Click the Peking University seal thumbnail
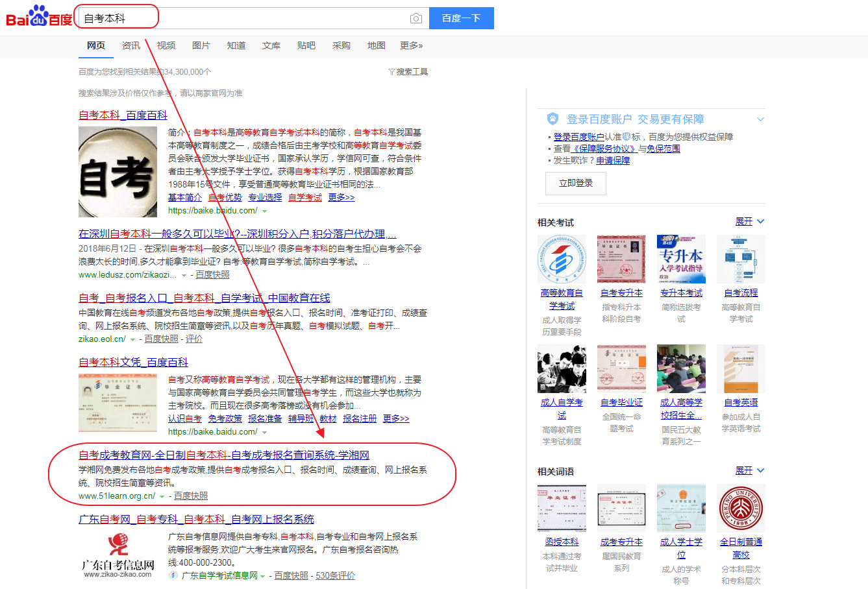 click(x=741, y=508)
